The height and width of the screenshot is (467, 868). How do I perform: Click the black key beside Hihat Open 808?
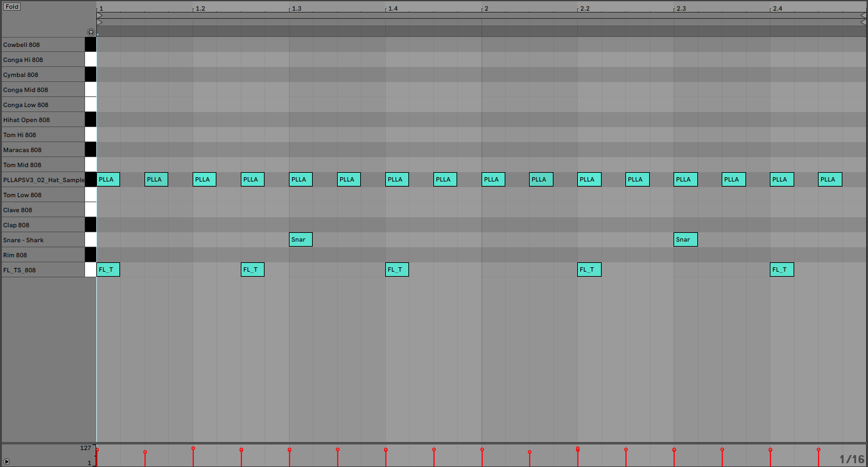91,120
